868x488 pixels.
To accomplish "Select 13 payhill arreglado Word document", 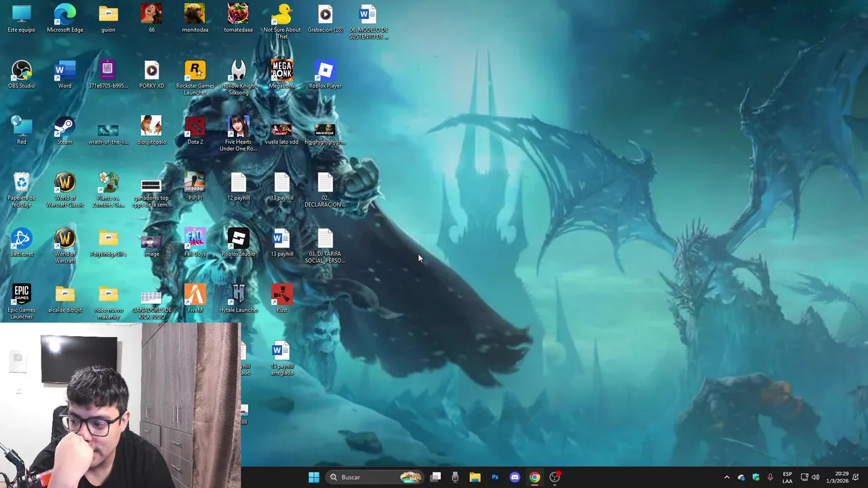I will point(282,359).
